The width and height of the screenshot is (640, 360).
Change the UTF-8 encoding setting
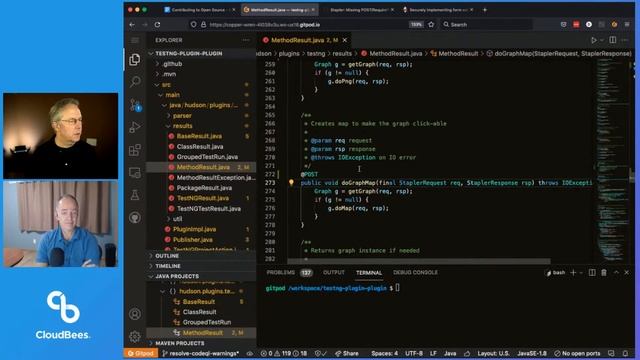click(414, 353)
